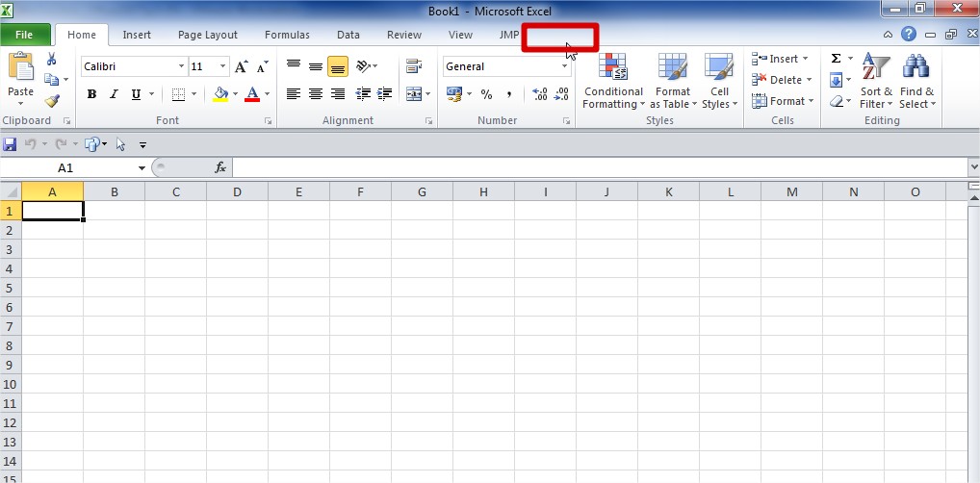
Task: Click the Merge & Center icon
Action: [413, 94]
